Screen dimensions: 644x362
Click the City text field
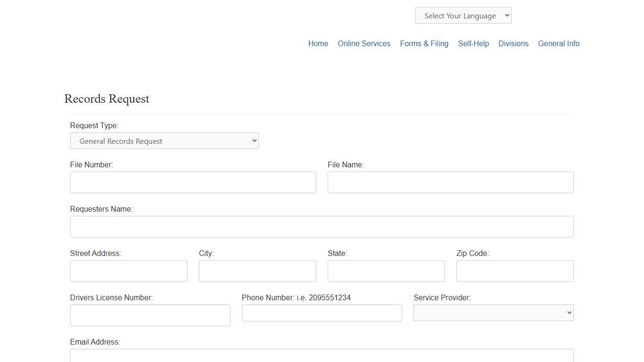(x=257, y=271)
